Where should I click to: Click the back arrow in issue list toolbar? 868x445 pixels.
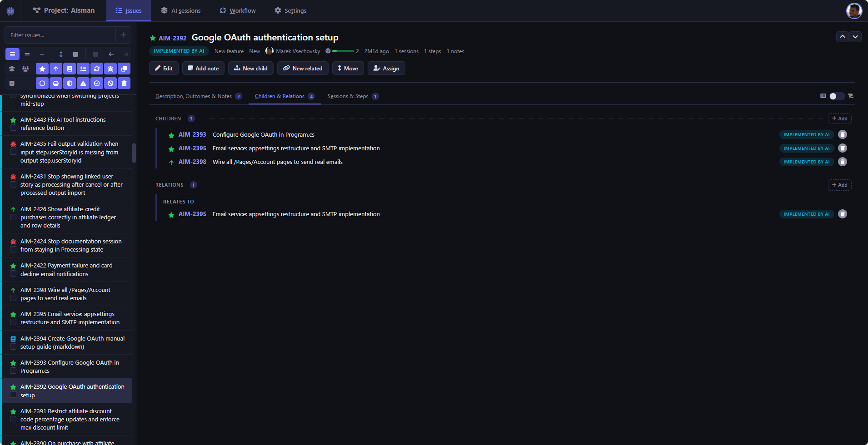[111, 54]
